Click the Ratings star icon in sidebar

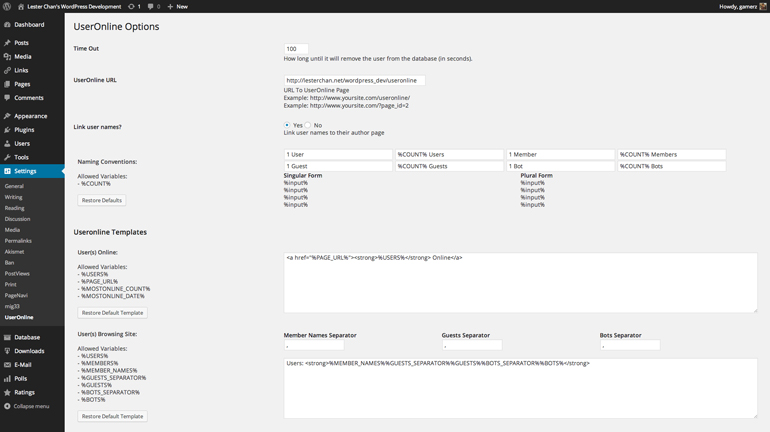[x=7, y=393]
